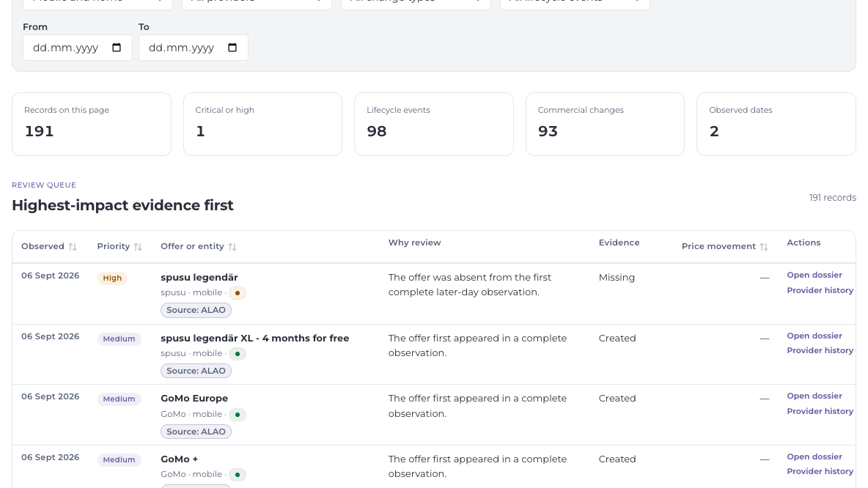Sort table by the Priority column arrows
Screen dimensions: 868x488
[x=138, y=247]
